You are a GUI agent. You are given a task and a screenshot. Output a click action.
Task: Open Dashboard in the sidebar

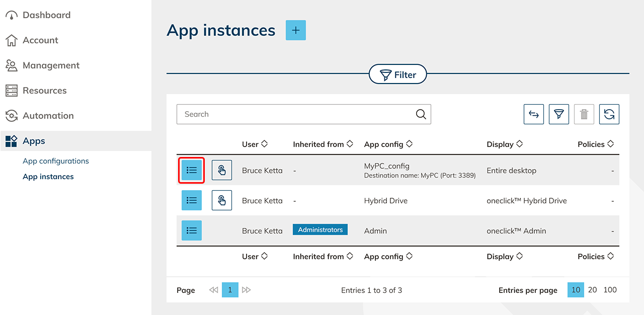[x=46, y=15]
